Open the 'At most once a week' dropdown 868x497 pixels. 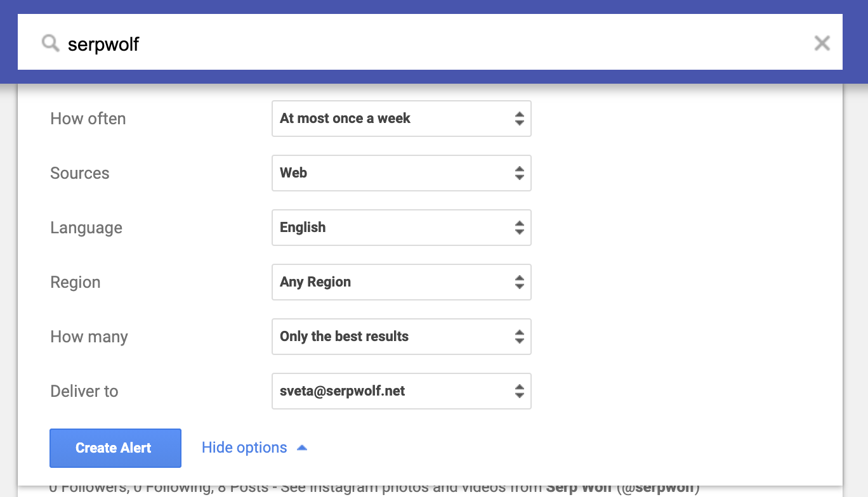[x=401, y=119]
